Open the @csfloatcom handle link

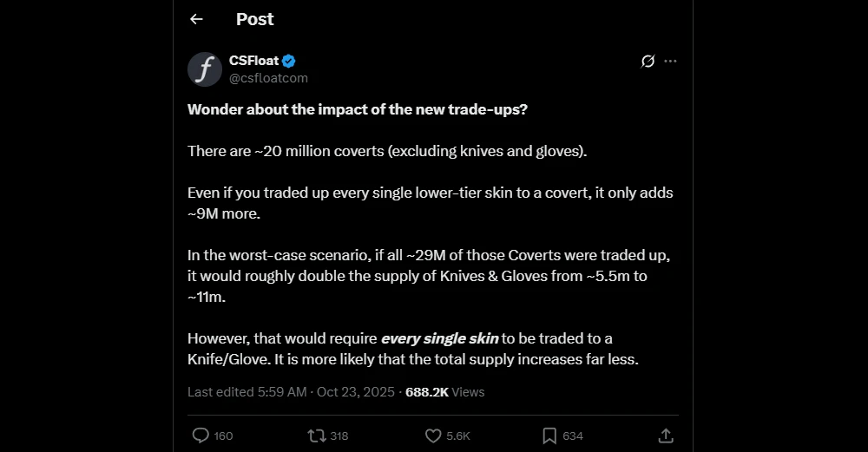268,78
